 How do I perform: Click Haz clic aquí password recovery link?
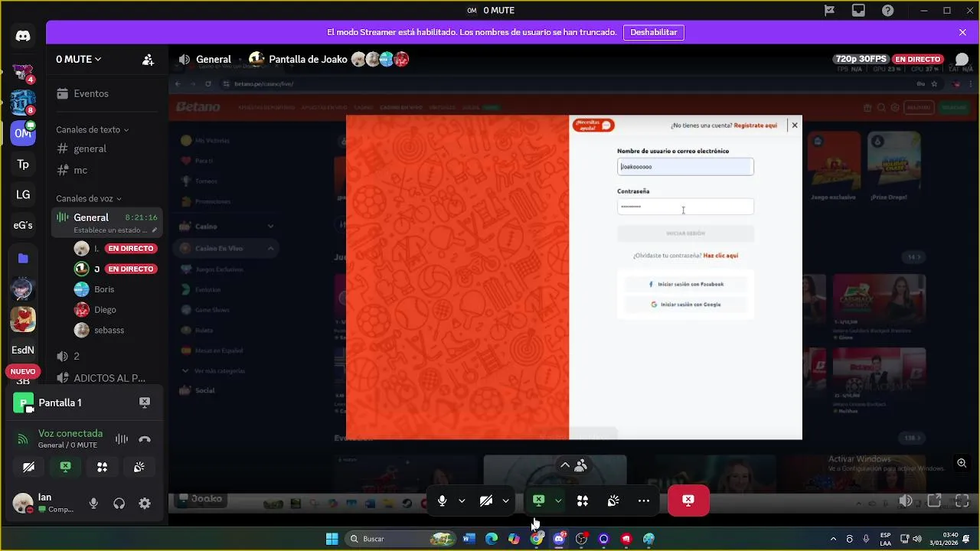click(720, 256)
